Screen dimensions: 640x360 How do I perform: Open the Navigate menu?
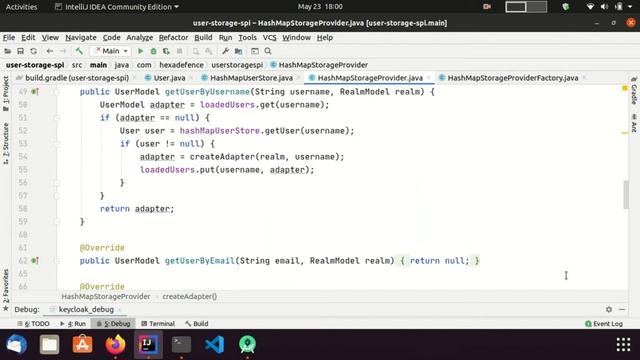click(81, 38)
